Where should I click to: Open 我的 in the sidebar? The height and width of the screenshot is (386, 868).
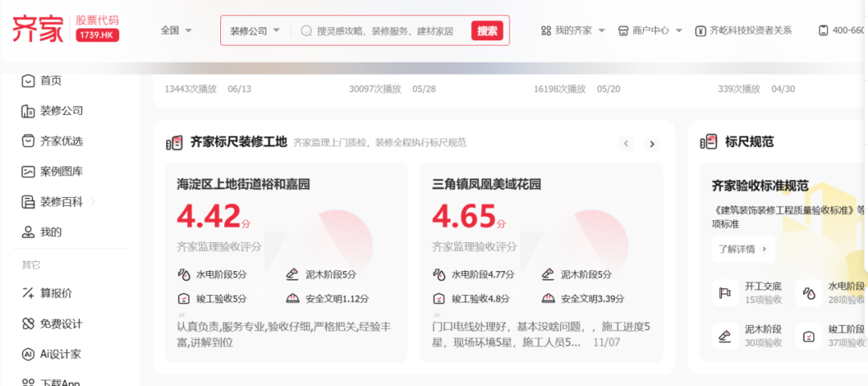pos(51,232)
